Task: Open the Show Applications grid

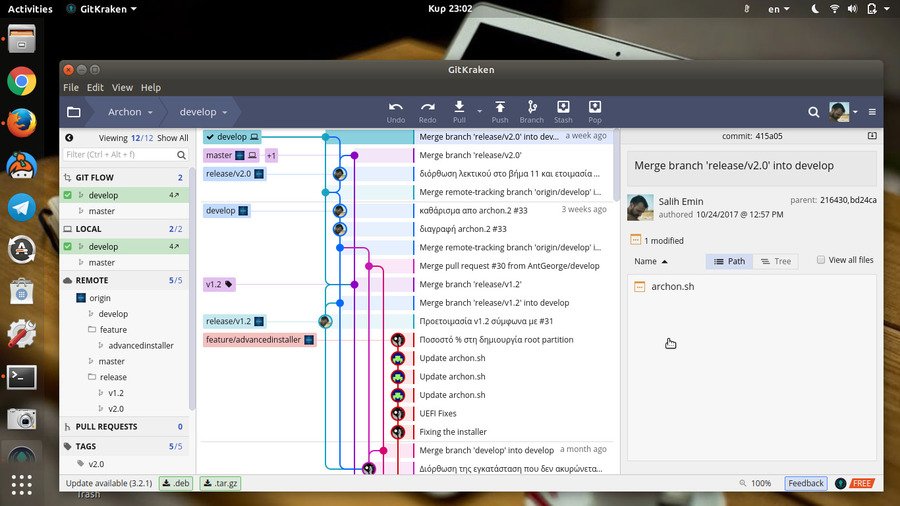Action: [22, 485]
